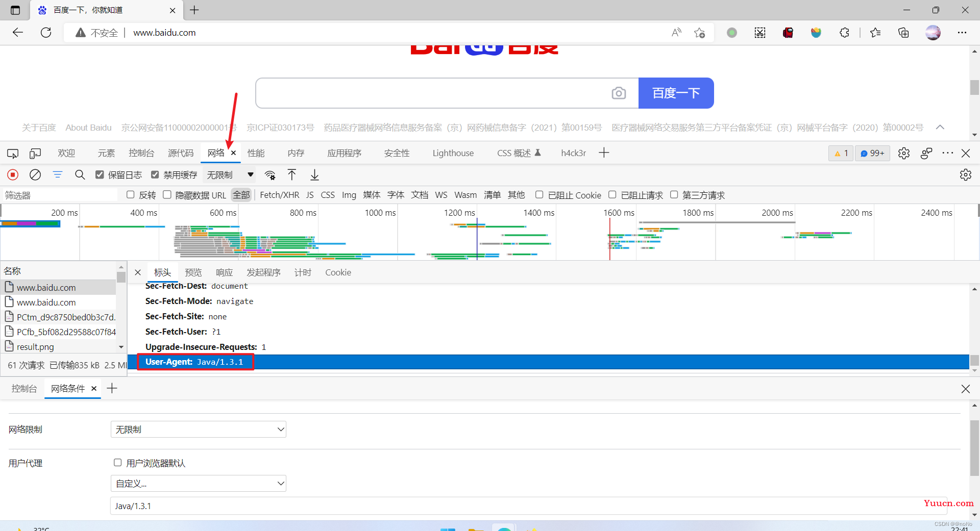Open the collections icon
Viewport: 980px width, 531px height.
click(903, 33)
